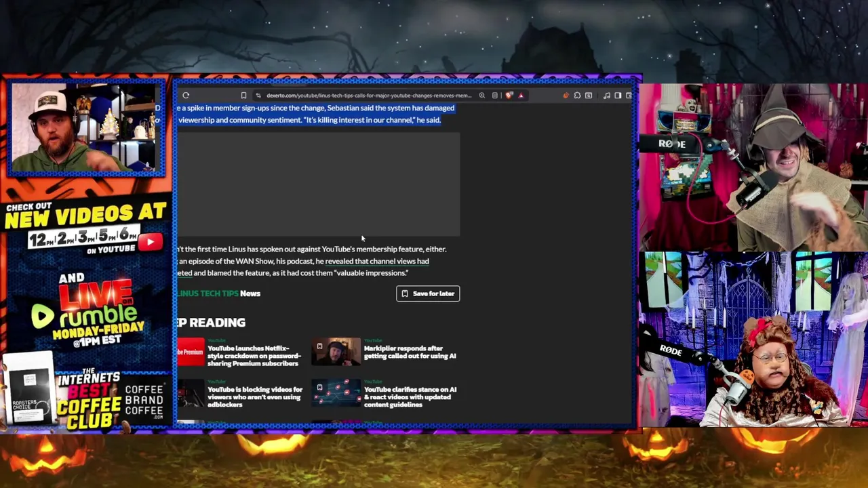Click the Markiplier article thumbnail

(x=336, y=352)
